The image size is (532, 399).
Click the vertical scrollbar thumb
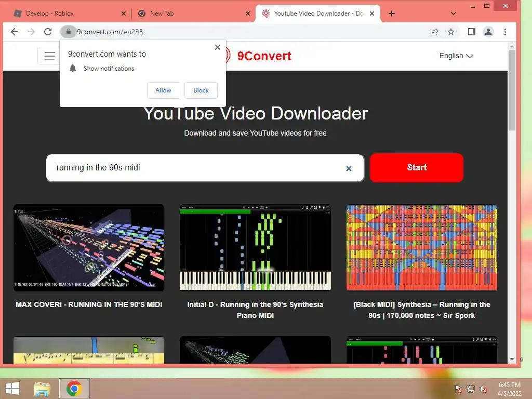pyautogui.click(x=512, y=90)
